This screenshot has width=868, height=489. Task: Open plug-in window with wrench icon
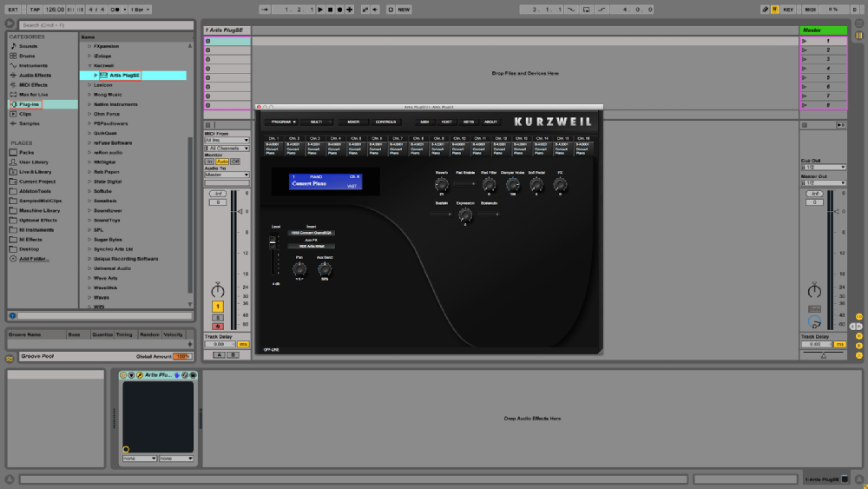139,375
